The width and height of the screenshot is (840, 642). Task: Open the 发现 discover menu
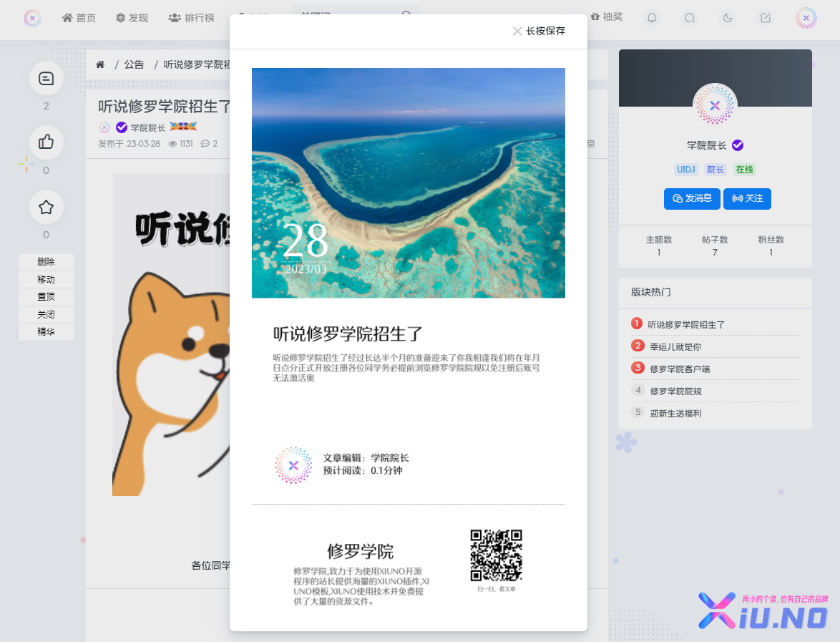pyautogui.click(x=132, y=18)
